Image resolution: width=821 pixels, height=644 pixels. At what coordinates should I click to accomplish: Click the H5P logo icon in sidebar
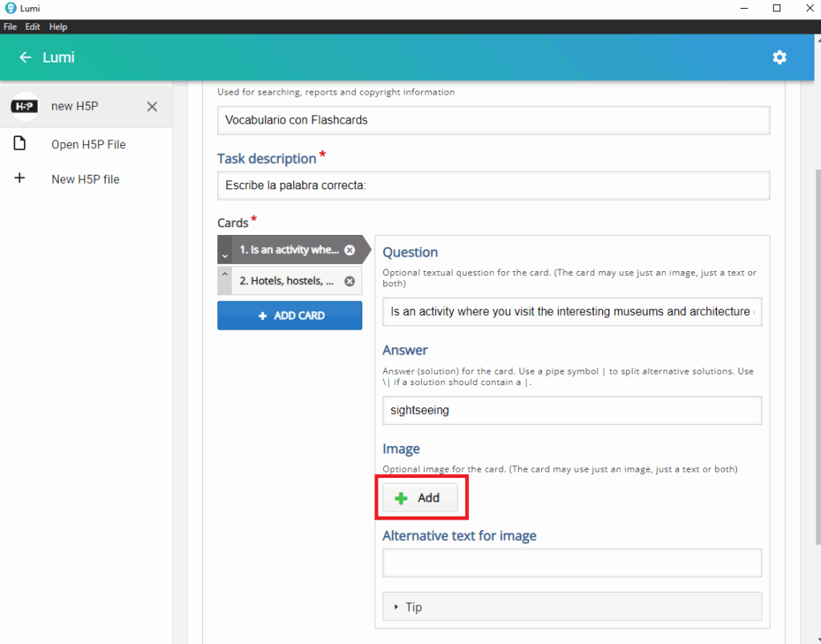pyautogui.click(x=25, y=106)
